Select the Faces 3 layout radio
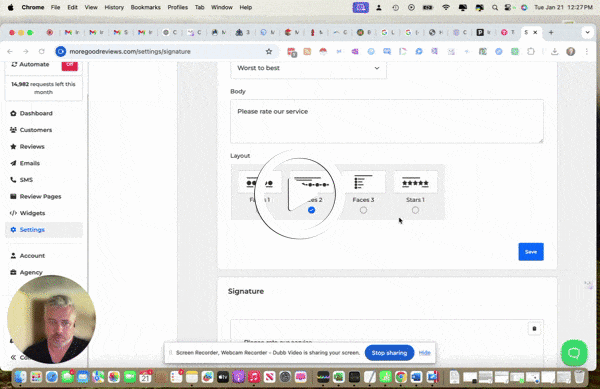Screen dimensions: 600x389 [363, 210]
